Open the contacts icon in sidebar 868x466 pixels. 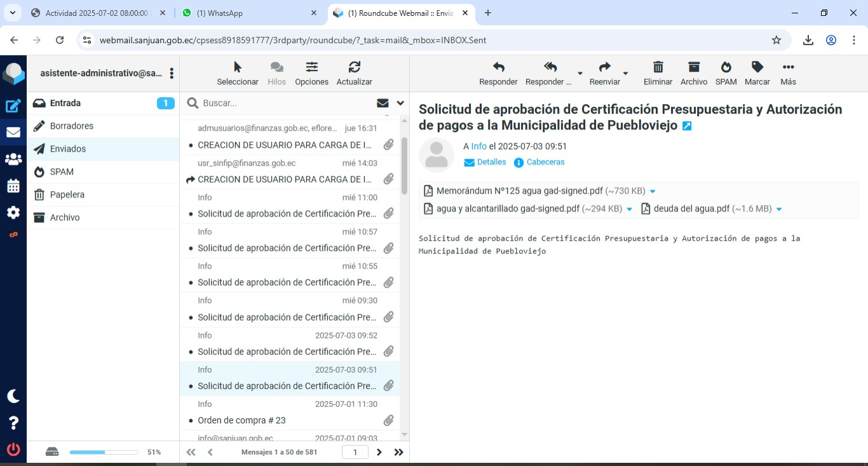[13, 159]
